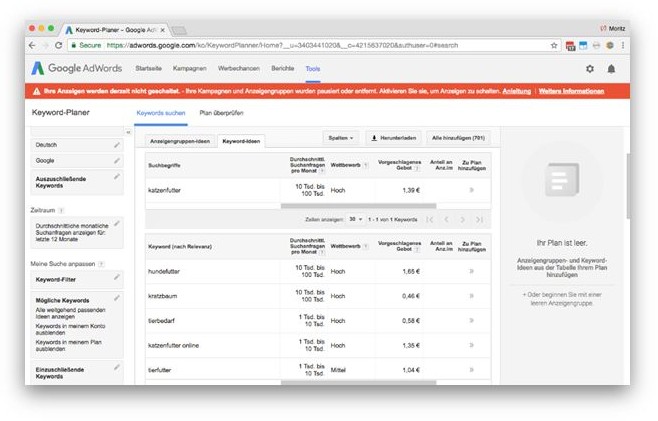Image resolution: width=658 pixels, height=421 pixels.
Task: Click the horizontal scrollbar under katzenfutter row
Action: (350, 205)
